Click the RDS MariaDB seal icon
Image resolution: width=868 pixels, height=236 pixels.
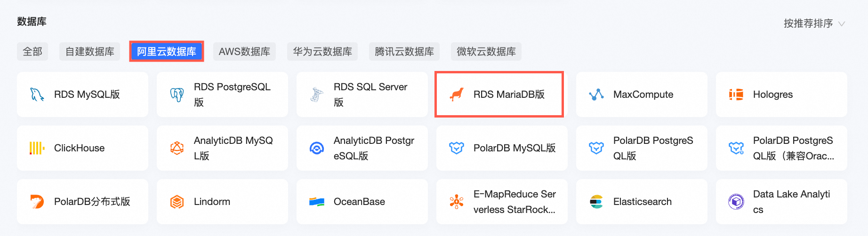point(457,94)
